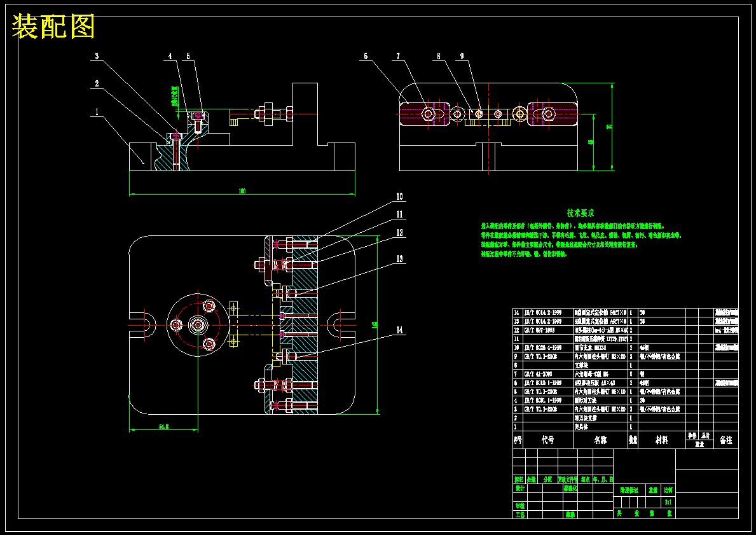
Task: Select the 比例 cell in title block
Action: (x=668, y=490)
